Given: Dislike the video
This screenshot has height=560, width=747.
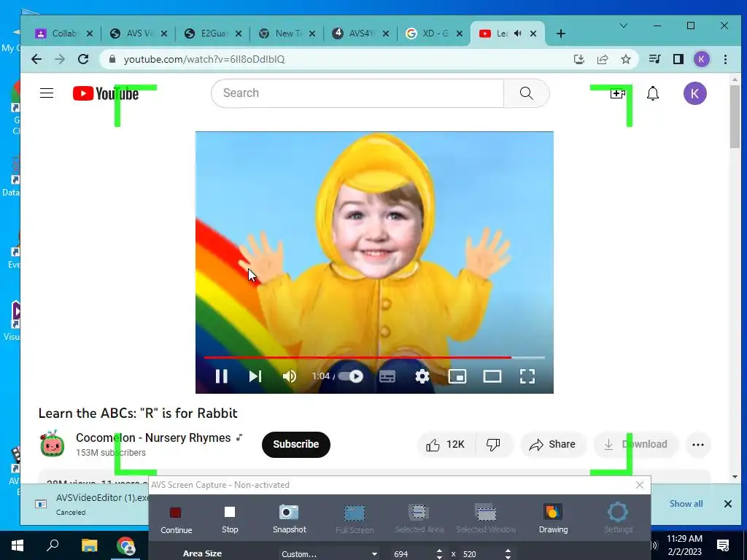Looking at the screenshot, I should pyautogui.click(x=494, y=444).
